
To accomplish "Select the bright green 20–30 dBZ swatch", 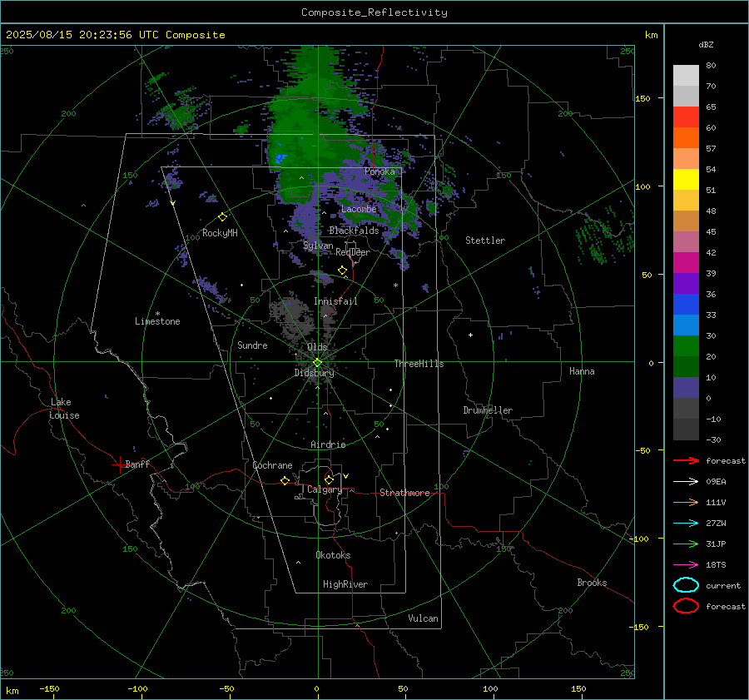I will pyautogui.click(x=686, y=346).
